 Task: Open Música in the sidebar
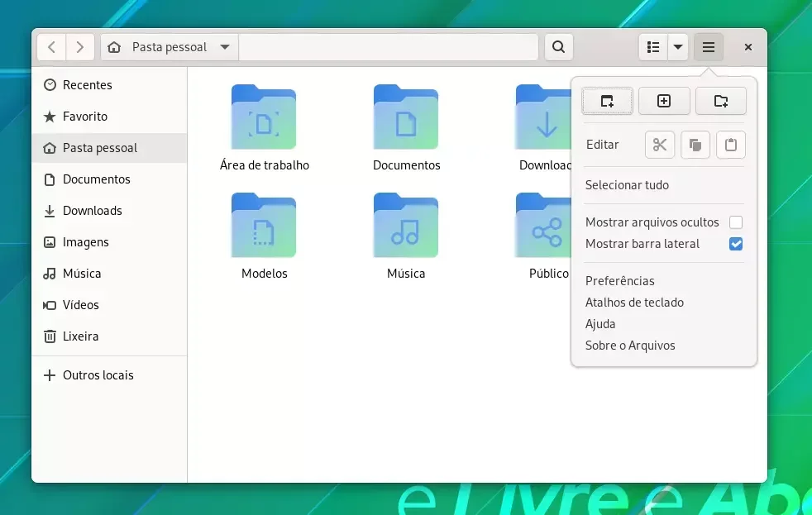pyautogui.click(x=109, y=274)
